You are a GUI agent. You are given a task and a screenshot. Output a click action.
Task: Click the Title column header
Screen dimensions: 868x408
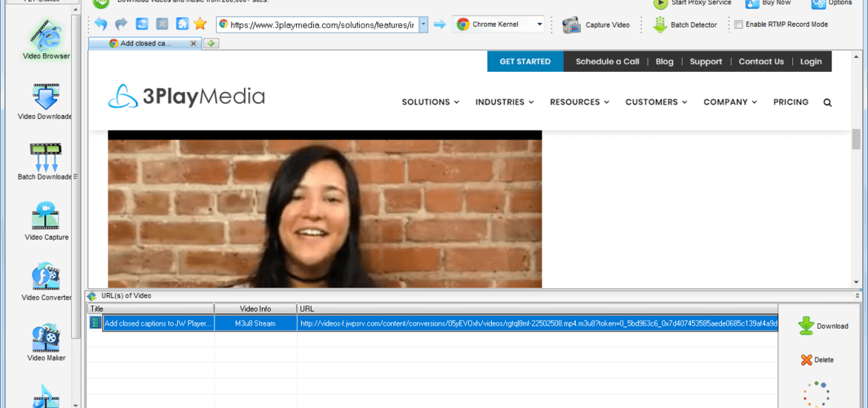point(151,309)
